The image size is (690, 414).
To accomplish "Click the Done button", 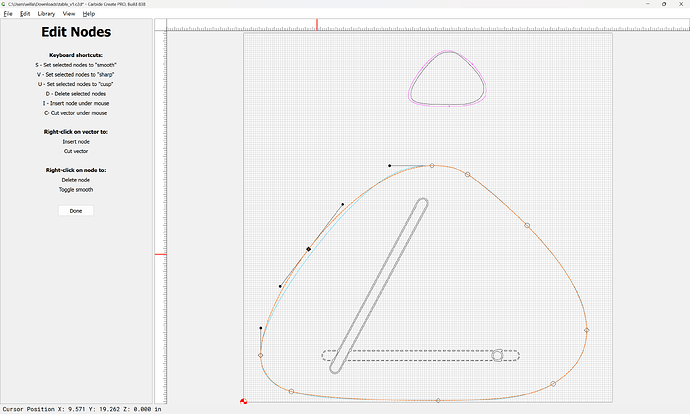I will [x=76, y=211].
